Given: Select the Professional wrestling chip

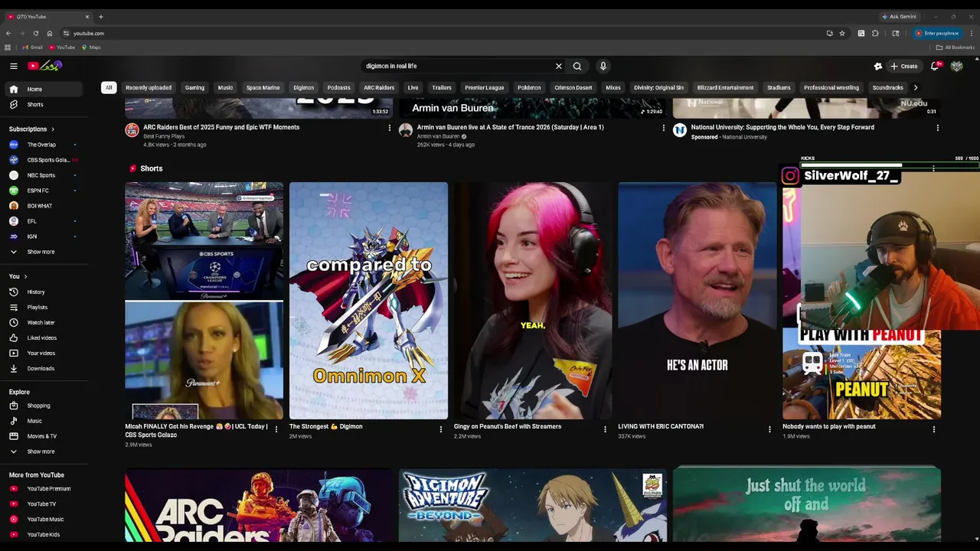Looking at the screenshot, I should pos(831,87).
